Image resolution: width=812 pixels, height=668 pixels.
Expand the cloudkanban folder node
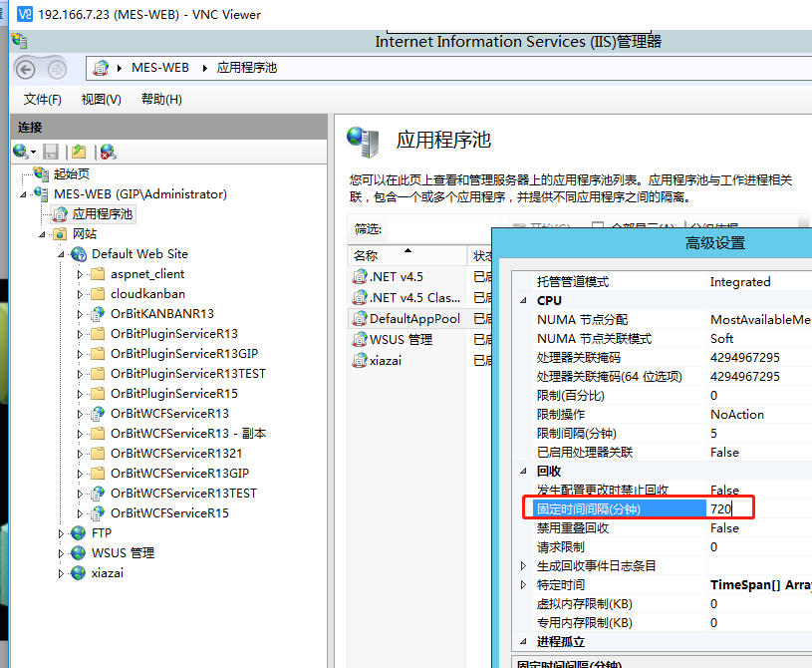pos(80,294)
